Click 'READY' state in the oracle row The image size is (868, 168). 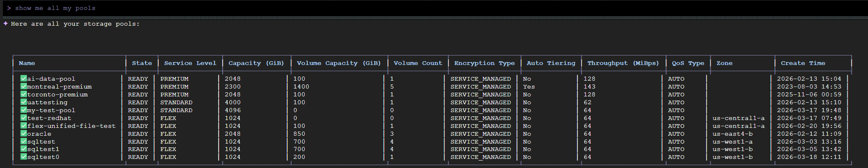click(138, 134)
